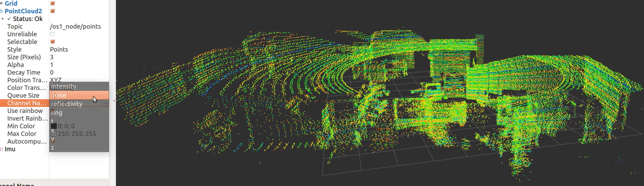Expand the Status: Ok tree item
The image size is (644, 186).
tap(3, 19)
